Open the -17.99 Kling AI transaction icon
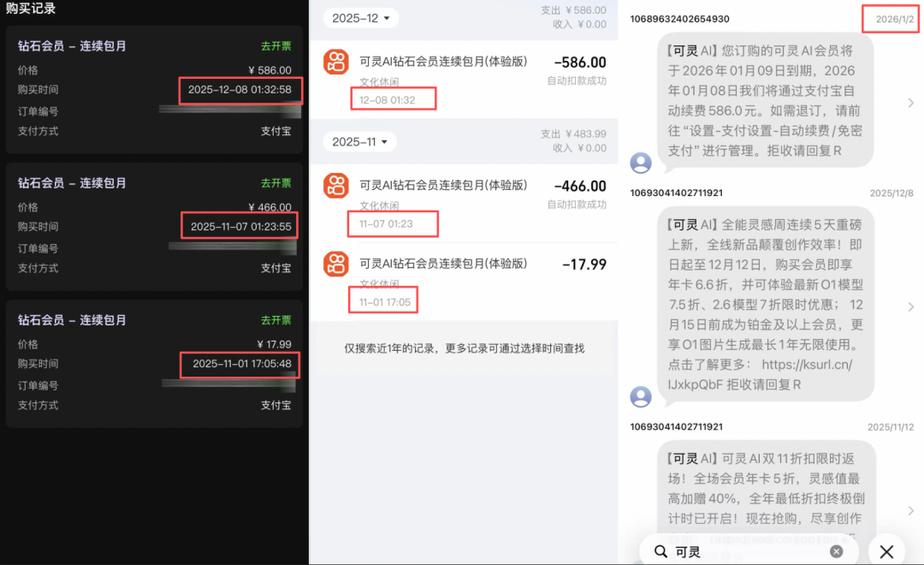This screenshot has width=924, height=565. 336,265
